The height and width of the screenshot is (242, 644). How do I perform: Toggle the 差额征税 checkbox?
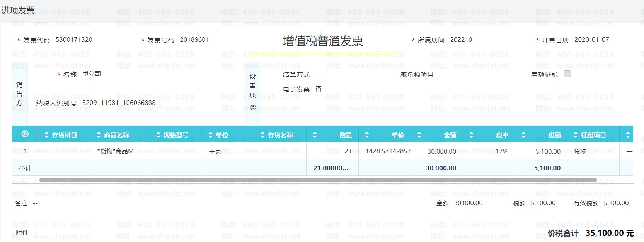point(567,74)
